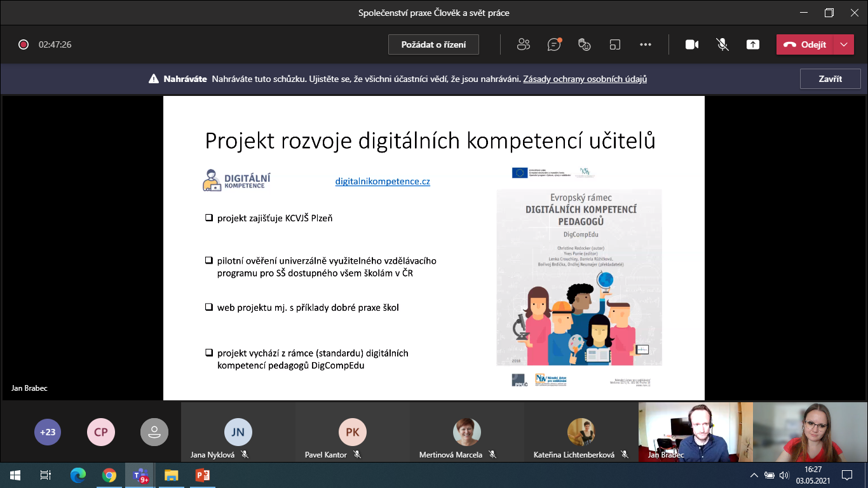Screen dimensions: 868x488
Task: Expand the arrow next to Odejít
Action: [844, 44]
